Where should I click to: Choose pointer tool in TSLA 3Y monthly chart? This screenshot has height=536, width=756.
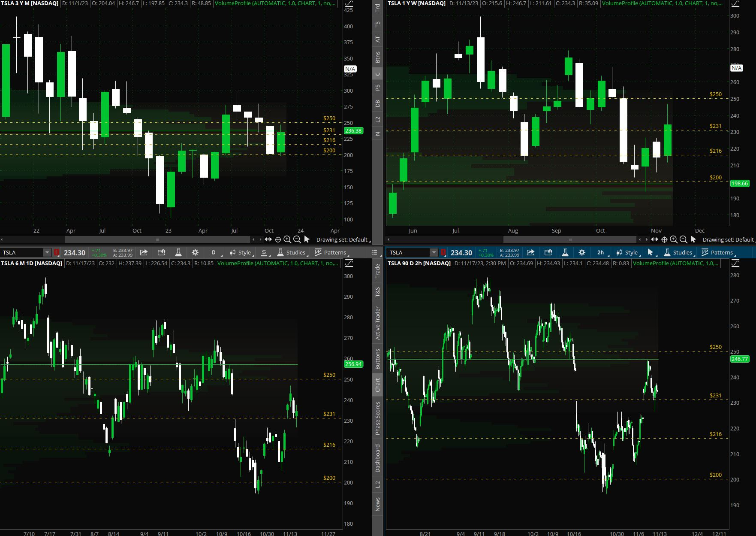307,239
